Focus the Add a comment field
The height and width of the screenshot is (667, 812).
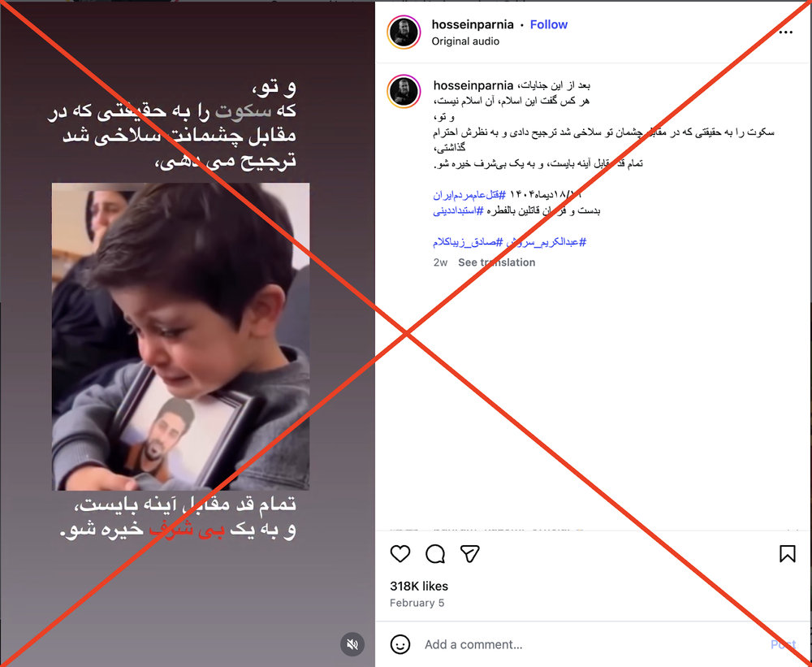click(x=590, y=644)
